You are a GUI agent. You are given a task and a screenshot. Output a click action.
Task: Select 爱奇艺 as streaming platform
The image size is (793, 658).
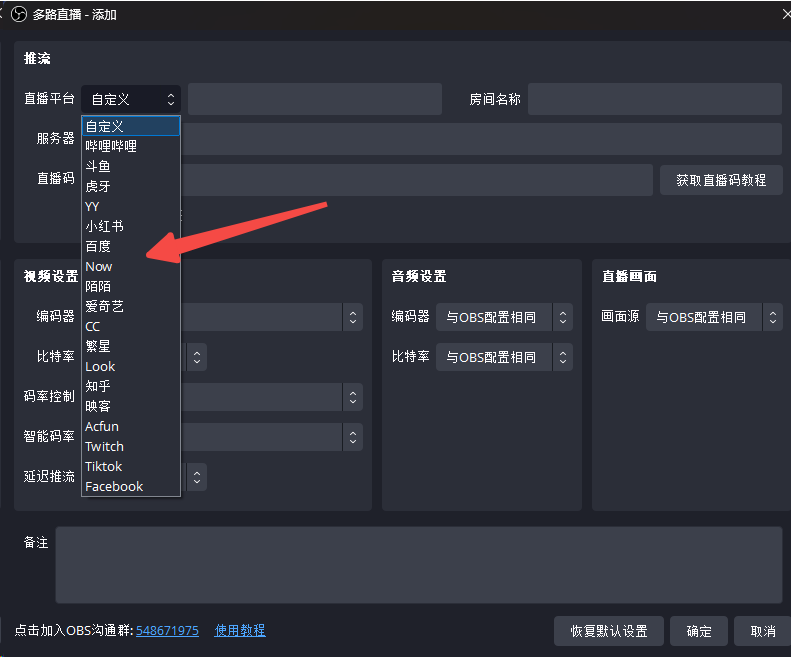(x=131, y=306)
